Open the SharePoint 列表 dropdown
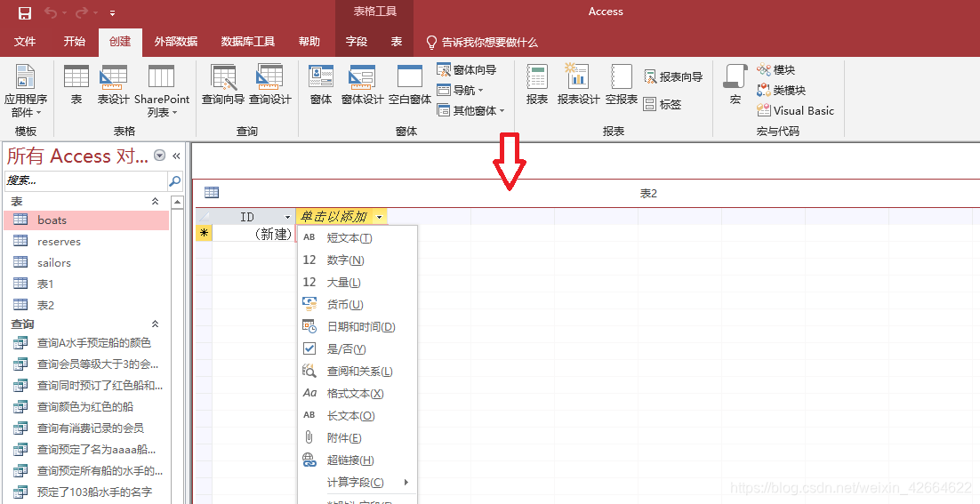Image resolution: width=980 pixels, height=504 pixels. pyautogui.click(x=161, y=91)
